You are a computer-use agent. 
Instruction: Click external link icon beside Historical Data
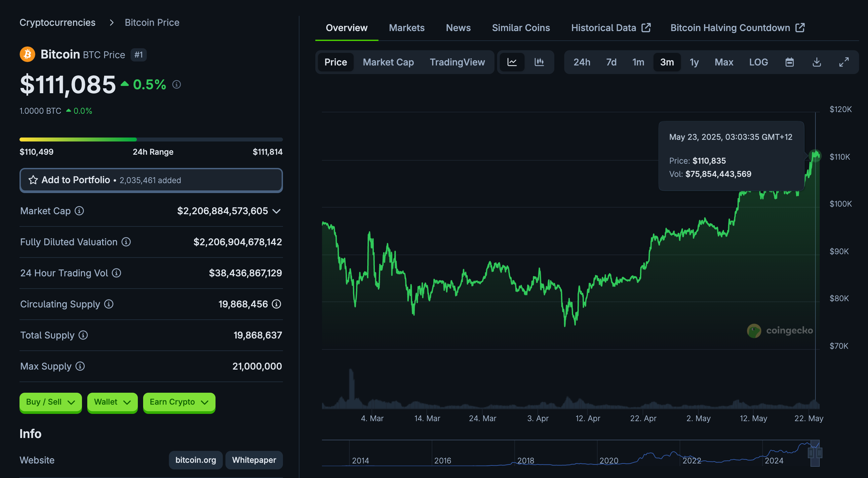click(646, 28)
